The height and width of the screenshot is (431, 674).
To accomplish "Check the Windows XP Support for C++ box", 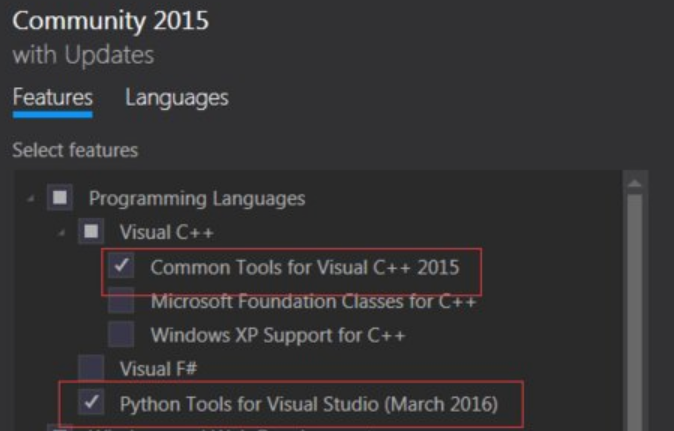I will click(x=122, y=335).
